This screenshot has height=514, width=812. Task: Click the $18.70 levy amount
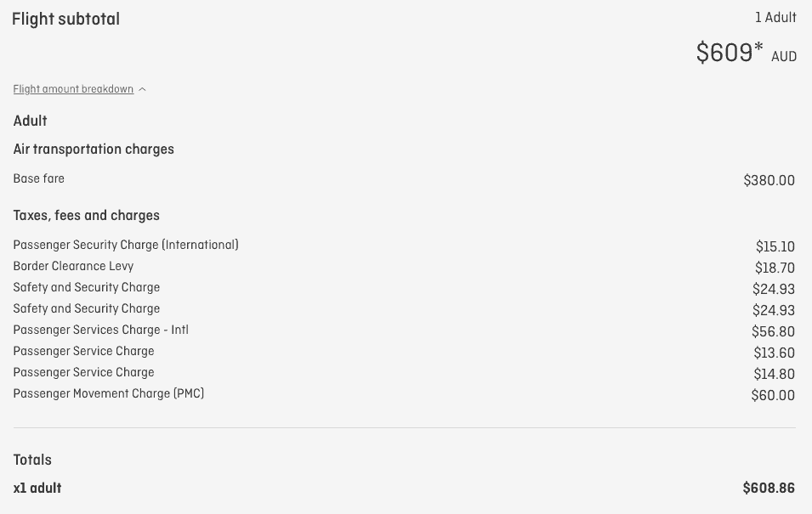pos(775,268)
